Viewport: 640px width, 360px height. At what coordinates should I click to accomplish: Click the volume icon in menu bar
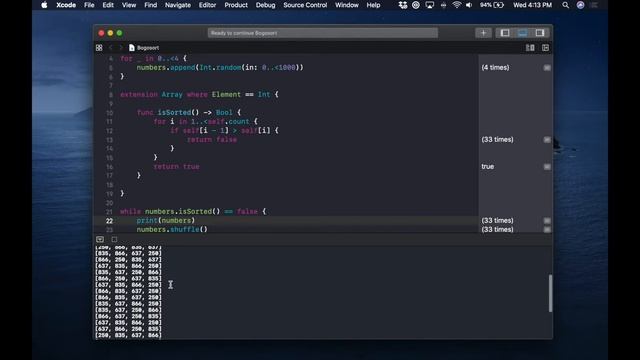pos(469,5)
